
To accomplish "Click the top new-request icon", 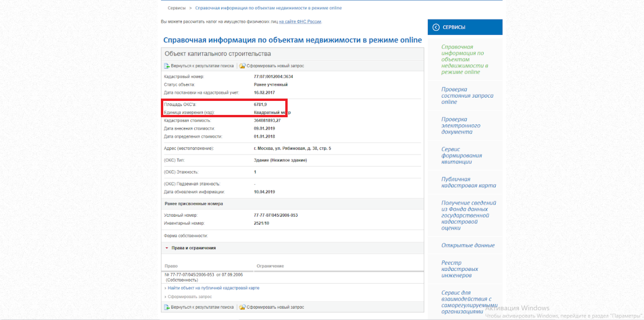I will click(242, 66).
